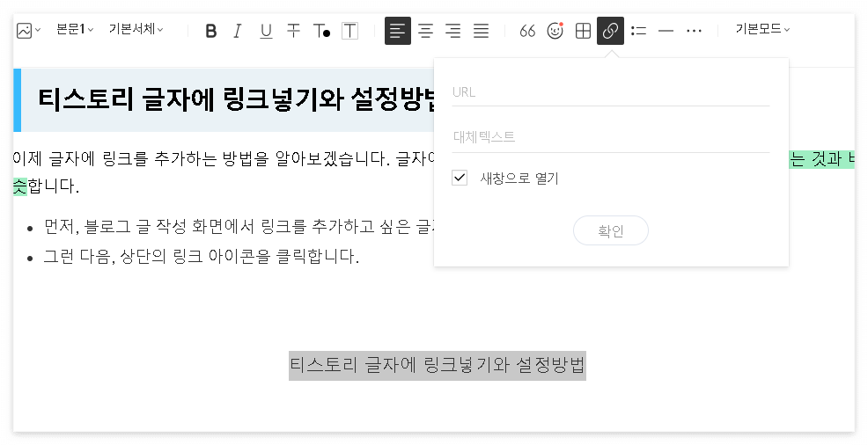Screen dimensions: 868x445
Task: Toggle underline formatting
Action: 266,31
